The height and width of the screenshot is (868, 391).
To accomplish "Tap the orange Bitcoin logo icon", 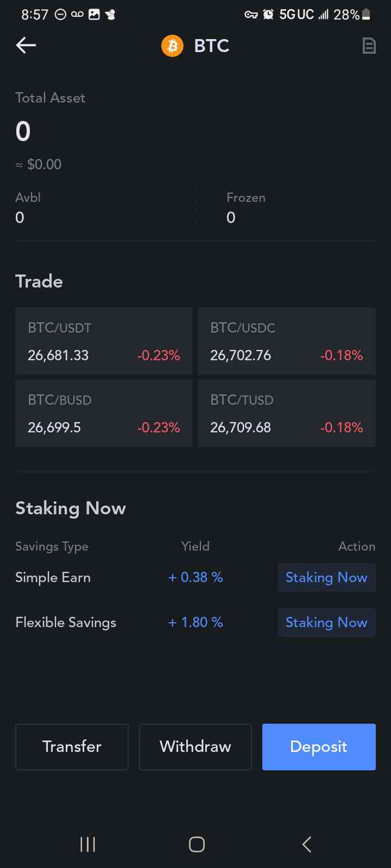I will [x=172, y=46].
